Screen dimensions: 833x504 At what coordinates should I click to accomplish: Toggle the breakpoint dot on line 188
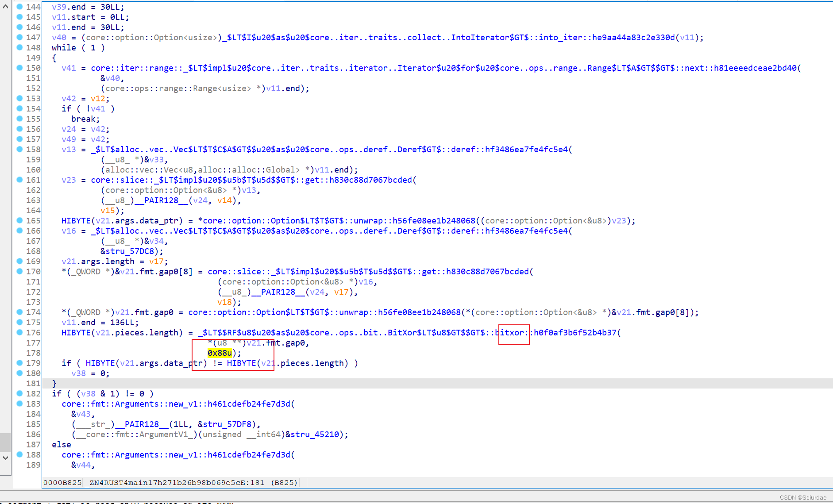(20, 454)
